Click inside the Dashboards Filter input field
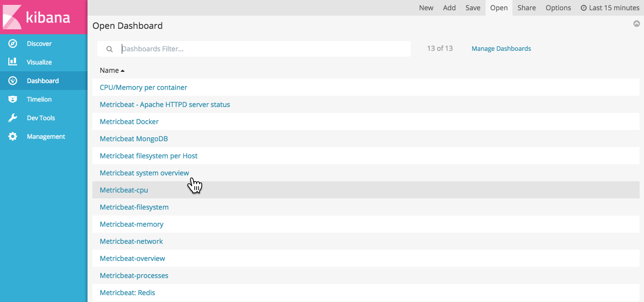The image size is (644, 302). click(x=220, y=48)
